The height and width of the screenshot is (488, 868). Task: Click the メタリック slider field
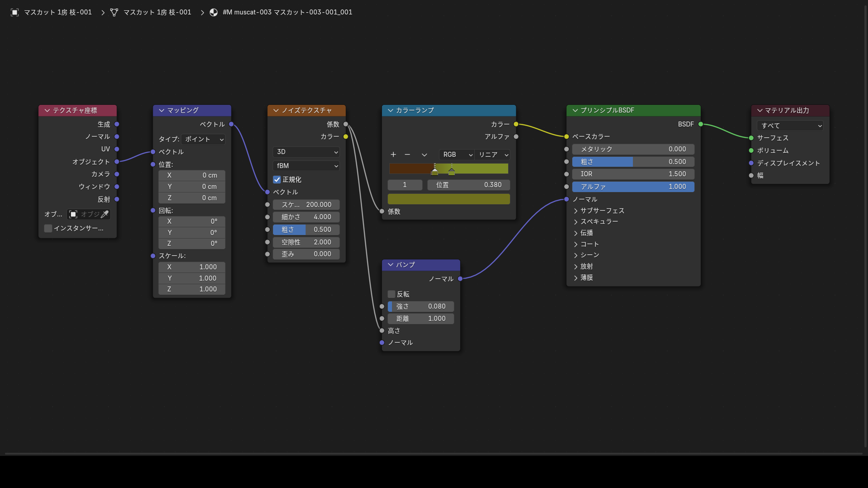click(633, 149)
